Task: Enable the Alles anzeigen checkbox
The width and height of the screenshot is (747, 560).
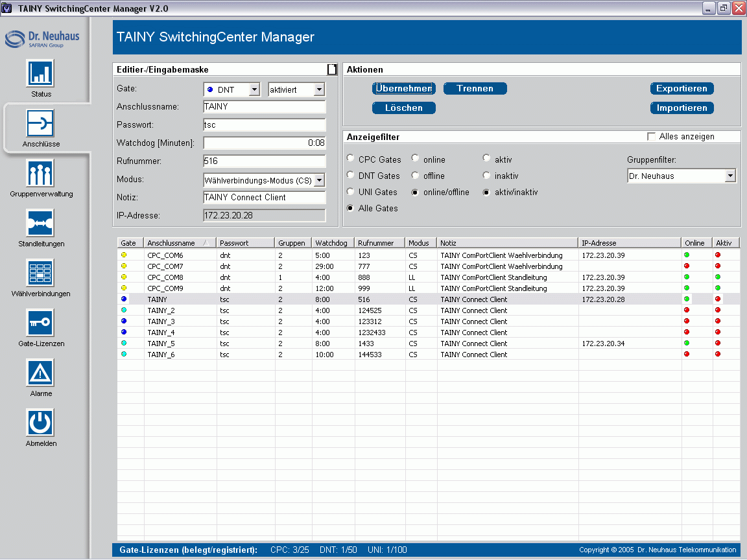Action: (652, 137)
